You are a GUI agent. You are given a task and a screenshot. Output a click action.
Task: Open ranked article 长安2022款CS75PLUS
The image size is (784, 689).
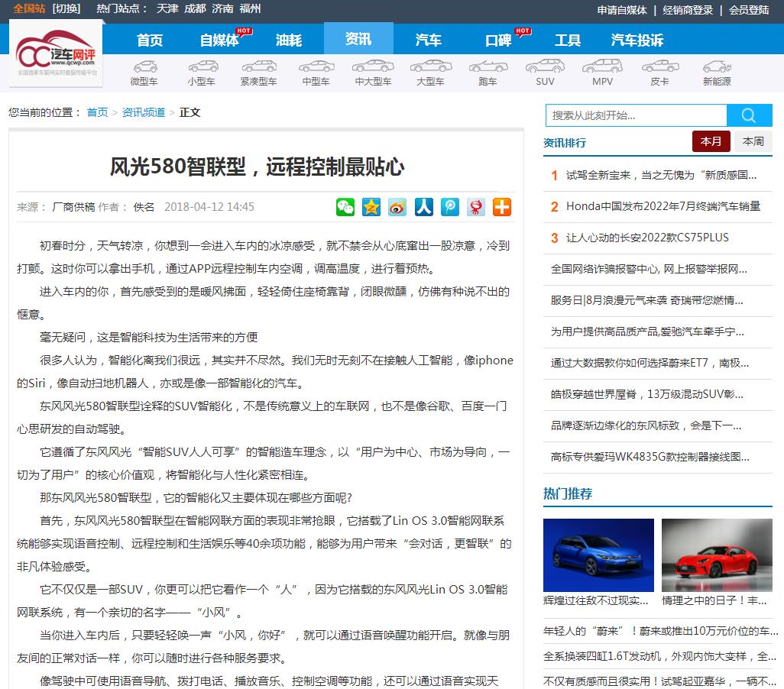[x=647, y=238]
